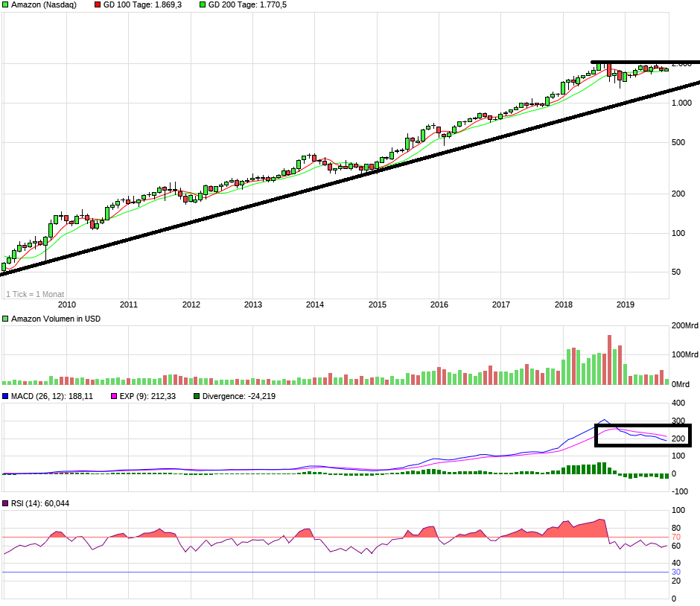Click the tallest red volume bar in late 2018
Viewport: 700px width, 606px height.
609,360
